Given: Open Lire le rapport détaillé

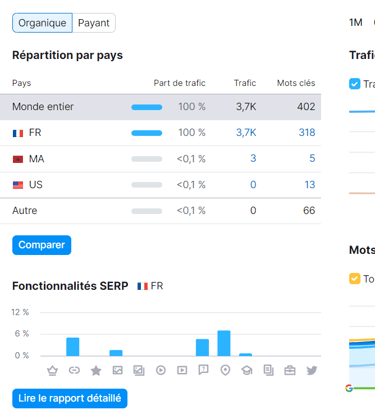Looking at the screenshot, I should 70,398.
